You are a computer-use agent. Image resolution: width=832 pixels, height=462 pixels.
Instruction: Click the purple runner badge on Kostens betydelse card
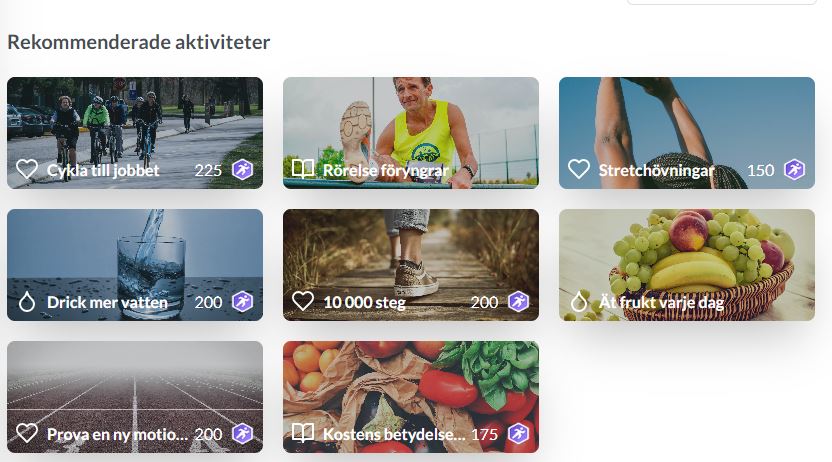518,434
